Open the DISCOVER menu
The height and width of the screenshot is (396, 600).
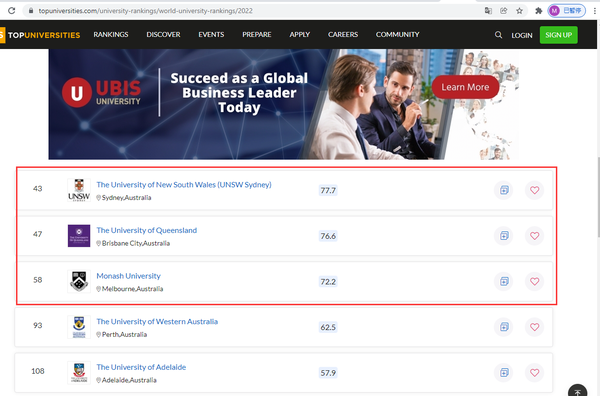163,34
